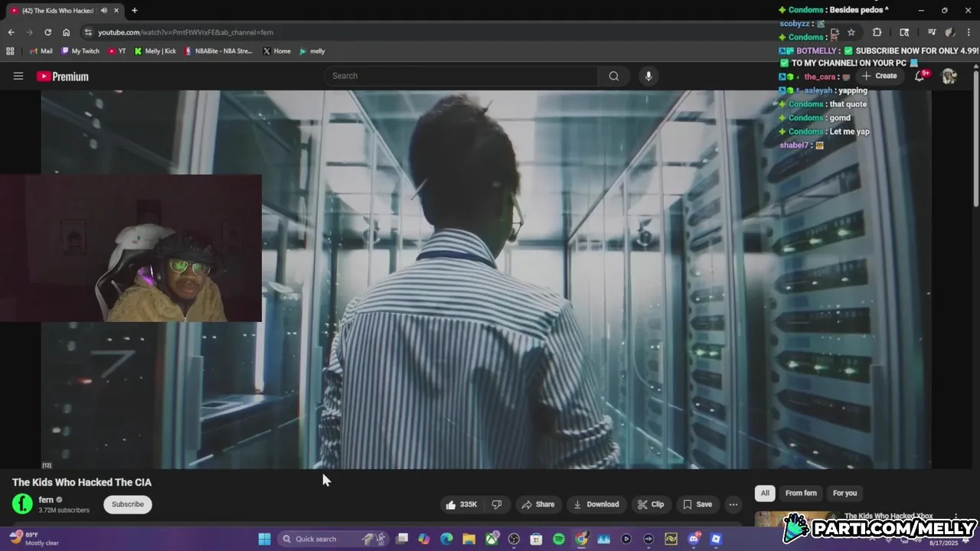
Task: Reload the page in Chrome
Action: coord(47,32)
